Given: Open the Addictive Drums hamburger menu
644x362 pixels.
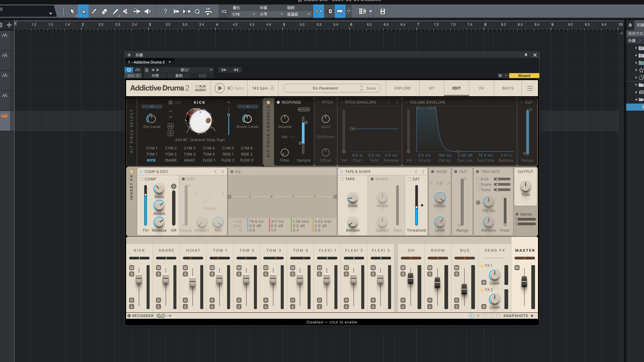Looking at the screenshot, I should (530, 88).
